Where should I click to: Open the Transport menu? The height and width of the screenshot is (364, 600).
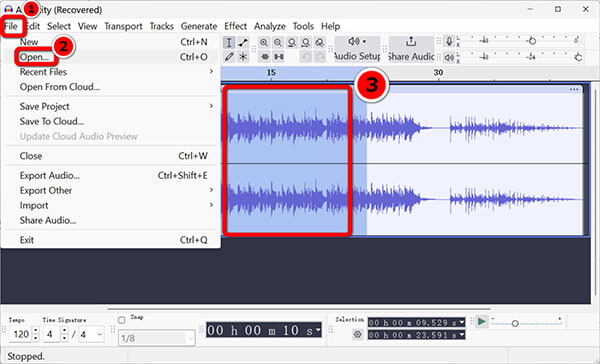tap(123, 26)
